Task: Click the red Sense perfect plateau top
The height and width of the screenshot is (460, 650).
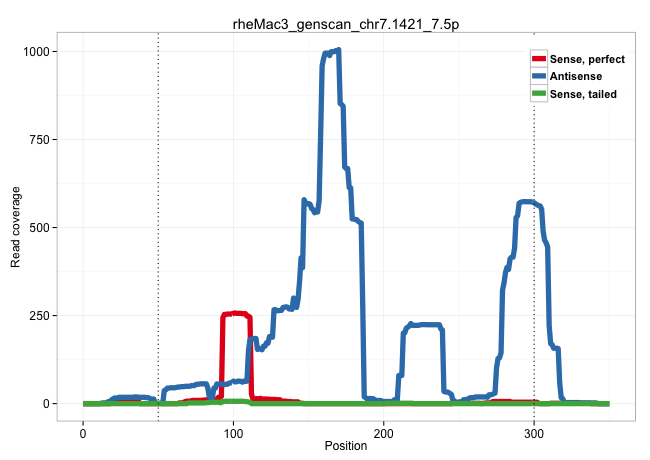Action: click(x=235, y=314)
